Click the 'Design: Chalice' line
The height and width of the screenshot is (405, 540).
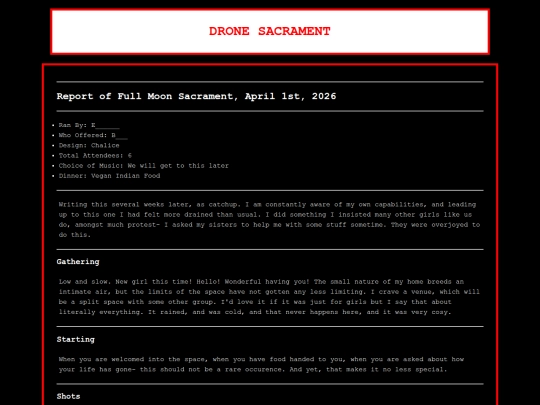coord(89,145)
